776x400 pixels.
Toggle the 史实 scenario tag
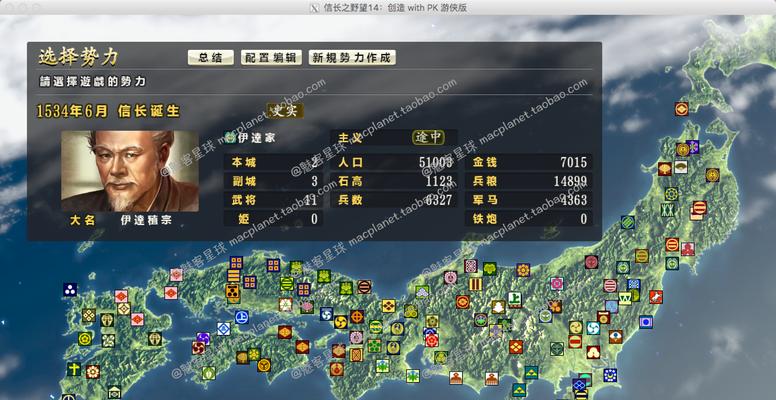(285, 110)
